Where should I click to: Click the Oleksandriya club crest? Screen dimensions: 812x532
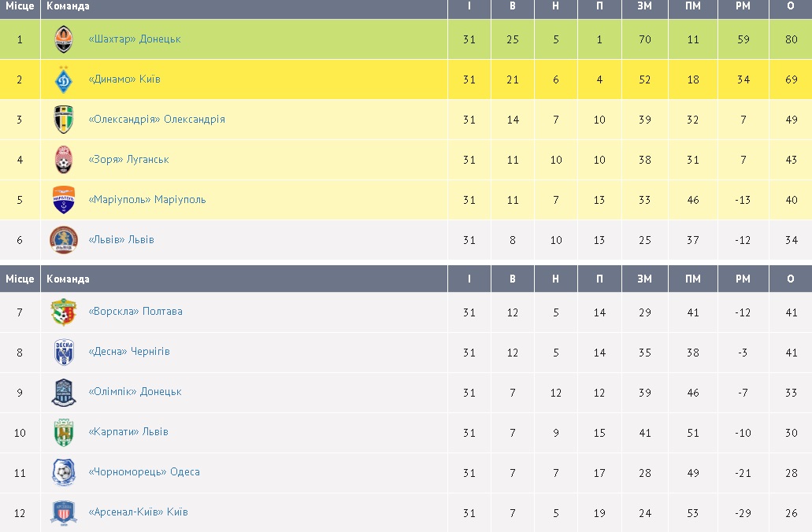pyautogui.click(x=64, y=120)
